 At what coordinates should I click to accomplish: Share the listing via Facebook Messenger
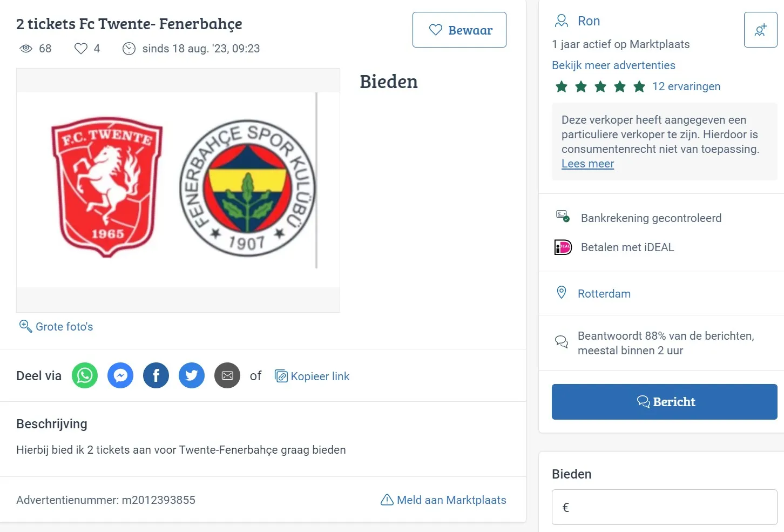pyautogui.click(x=120, y=375)
